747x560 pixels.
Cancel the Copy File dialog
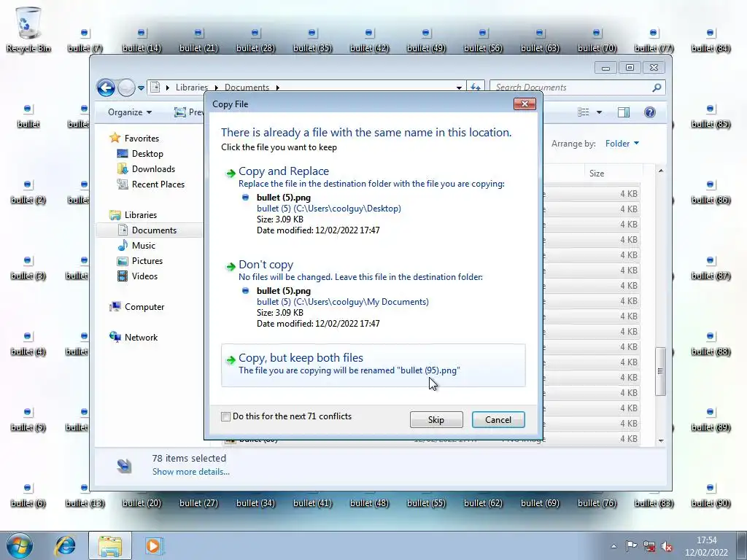498,419
